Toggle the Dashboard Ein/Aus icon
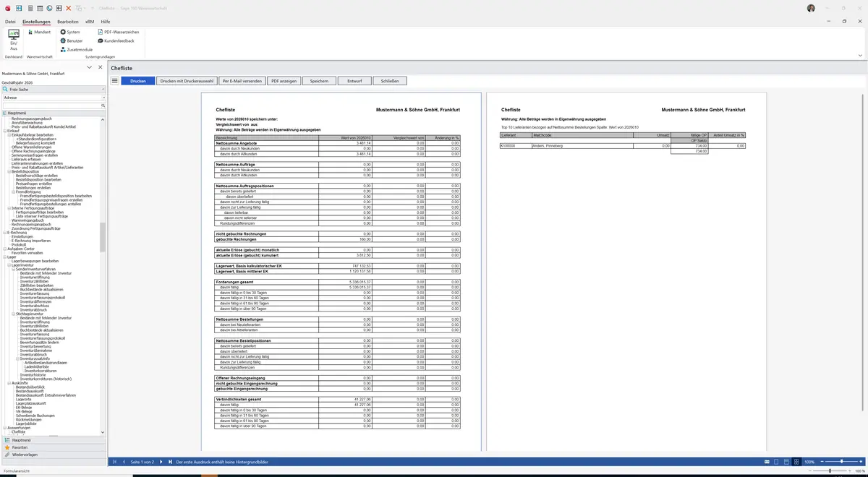This screenshot has height=477, width=868. click(x=14, y=39)
